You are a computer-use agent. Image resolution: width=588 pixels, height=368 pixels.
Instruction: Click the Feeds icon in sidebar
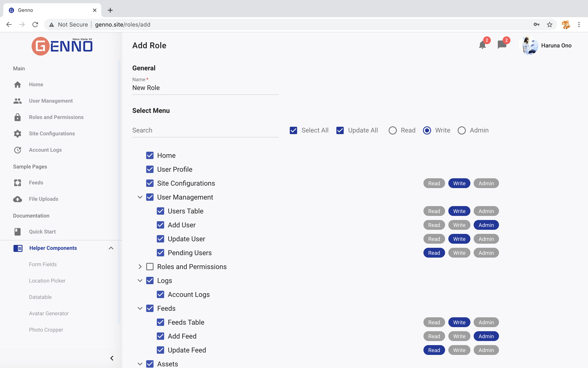click(18, 183)
